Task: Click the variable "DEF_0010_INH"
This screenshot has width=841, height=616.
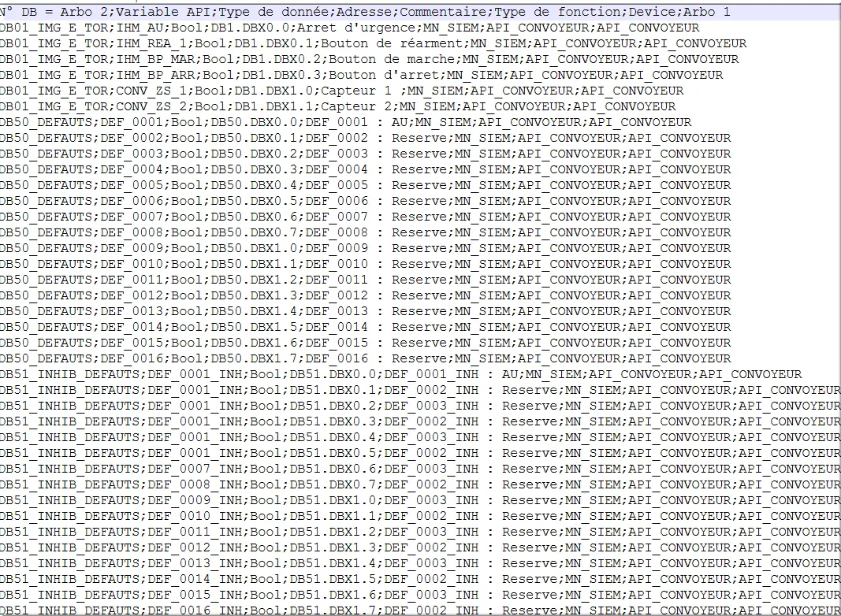Action: (x=195, y=516)
